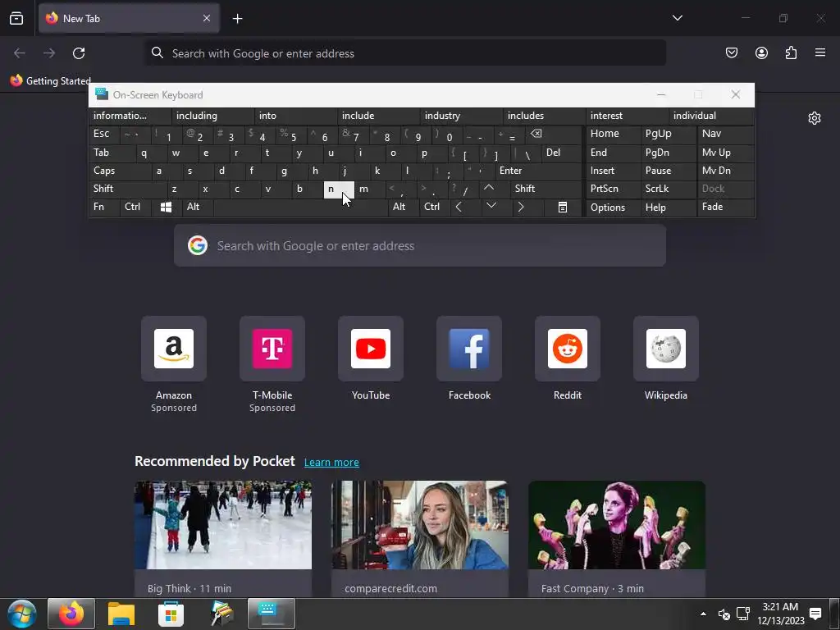Choose the 'individual' word suggestion
840x630 pixels.
pos(710,116)
